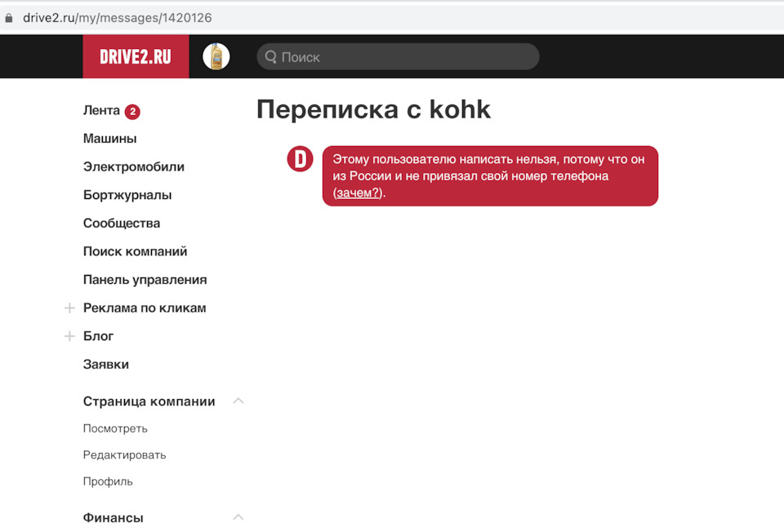Image resolution: width=784 pixels, height=532 pixels.
Task: Open Панель управления link
Action: click(145, 280)
